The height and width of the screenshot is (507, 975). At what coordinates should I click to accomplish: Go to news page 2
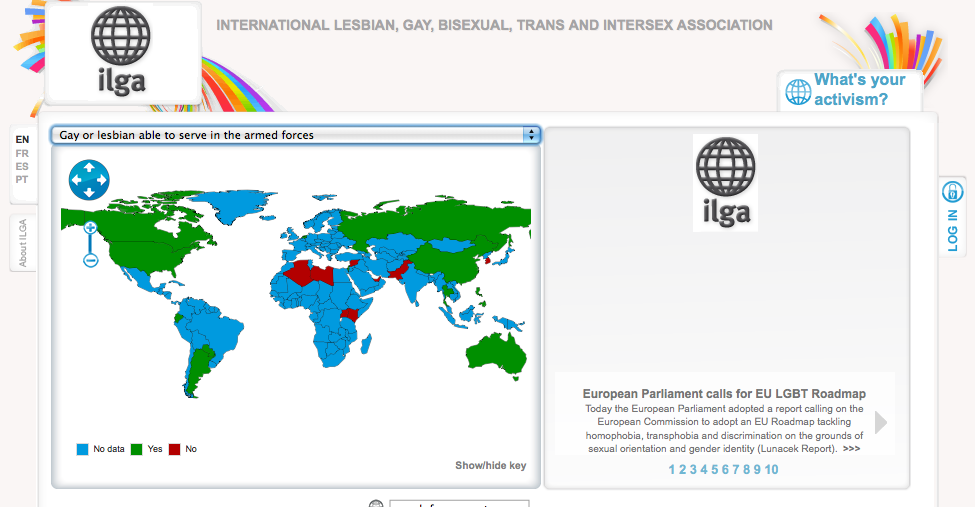click(682, 470)
